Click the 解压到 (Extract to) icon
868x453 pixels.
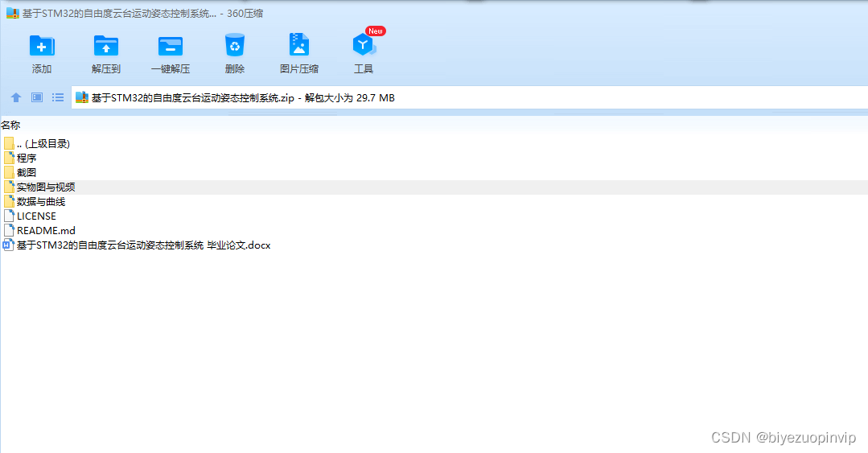[105, 47]
